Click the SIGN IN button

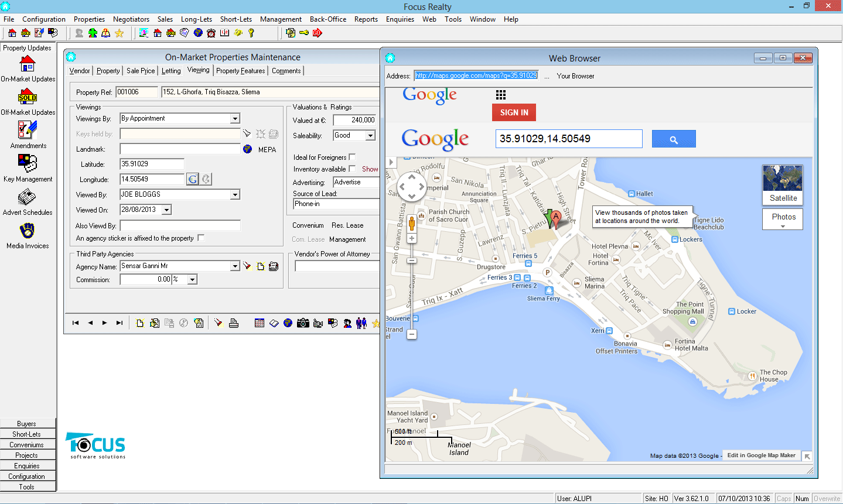[514, 112]
